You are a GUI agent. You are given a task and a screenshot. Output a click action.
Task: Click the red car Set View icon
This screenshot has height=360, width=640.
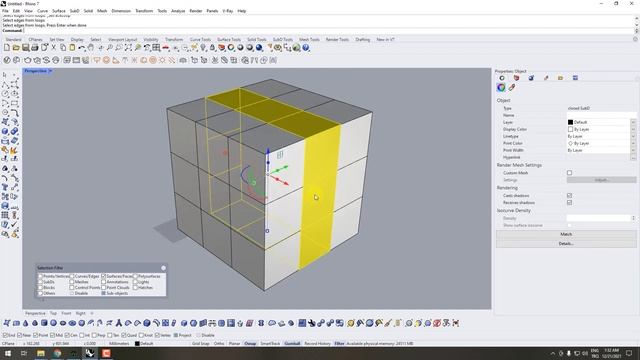click(166, 48)
